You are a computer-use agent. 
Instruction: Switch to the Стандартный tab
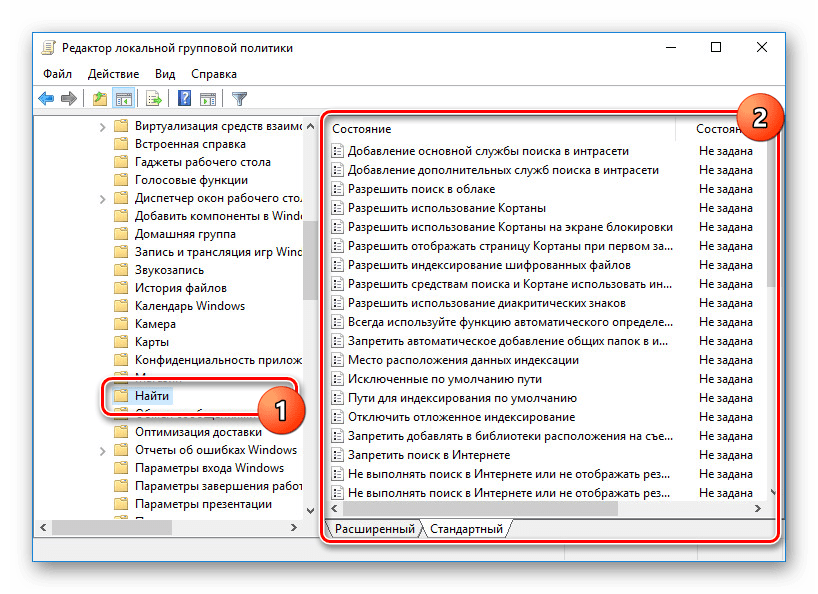click(467, 529)
